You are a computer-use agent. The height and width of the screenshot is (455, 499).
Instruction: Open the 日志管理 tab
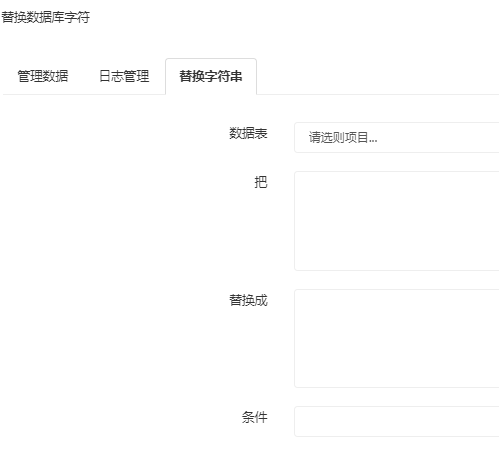pyautogui.click(x=124, y=76)
